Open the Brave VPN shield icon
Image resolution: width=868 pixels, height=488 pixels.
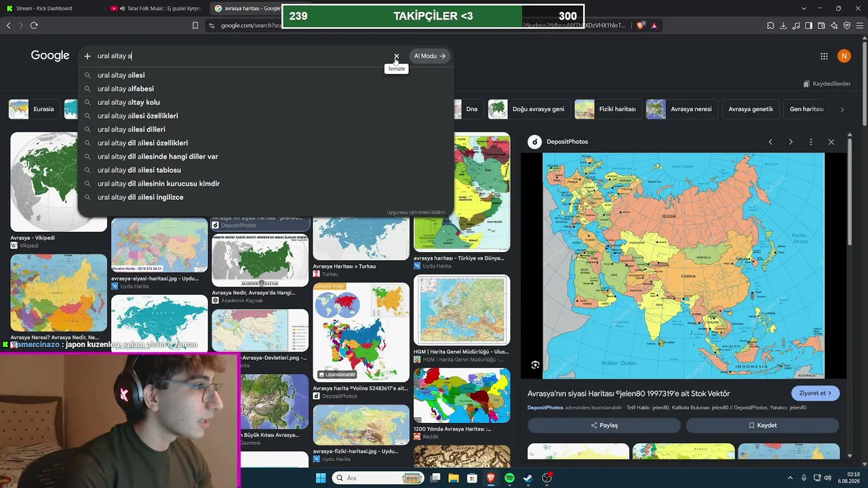click(847, 26)
